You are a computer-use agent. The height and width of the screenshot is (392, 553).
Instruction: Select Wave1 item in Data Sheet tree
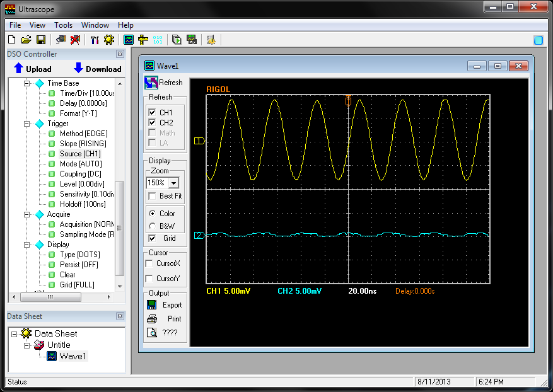click(73, 356)
